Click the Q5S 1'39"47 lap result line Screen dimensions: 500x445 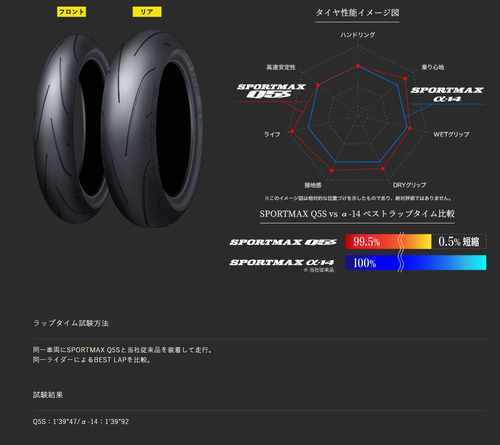[x=81, y=422]
